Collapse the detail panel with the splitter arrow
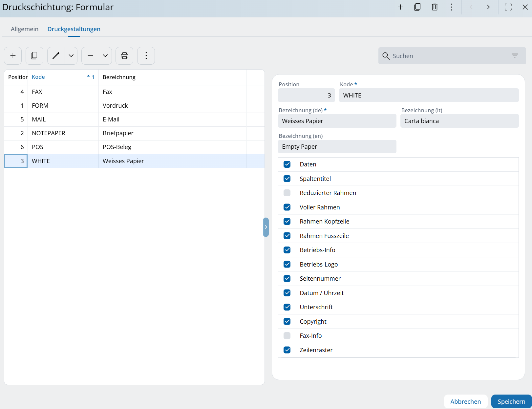 pos(266,227)
